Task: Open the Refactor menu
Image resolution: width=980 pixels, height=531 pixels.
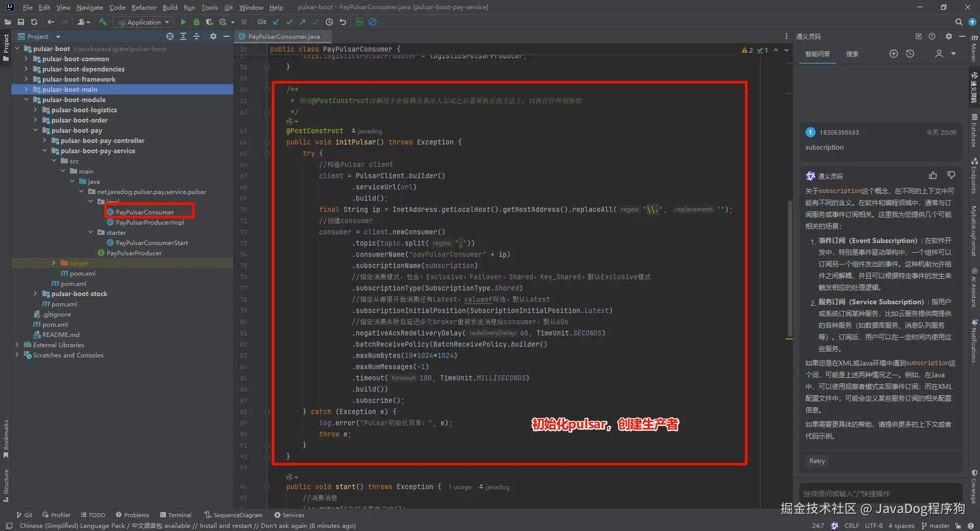Action: [x=144, y=7]
